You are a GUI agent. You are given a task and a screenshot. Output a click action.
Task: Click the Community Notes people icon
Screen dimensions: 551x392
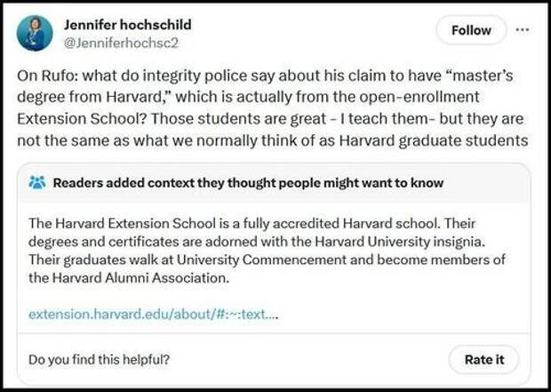(37, 182)
